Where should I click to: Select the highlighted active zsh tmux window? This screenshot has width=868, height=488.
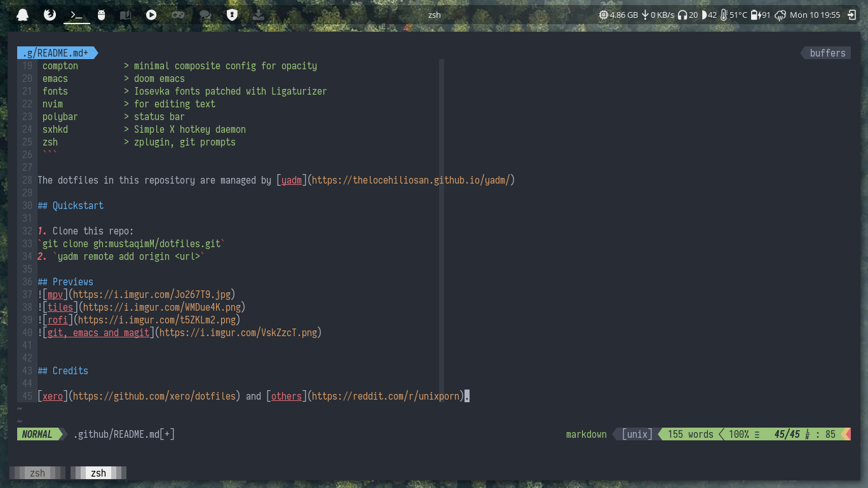[x=98, y=473]
